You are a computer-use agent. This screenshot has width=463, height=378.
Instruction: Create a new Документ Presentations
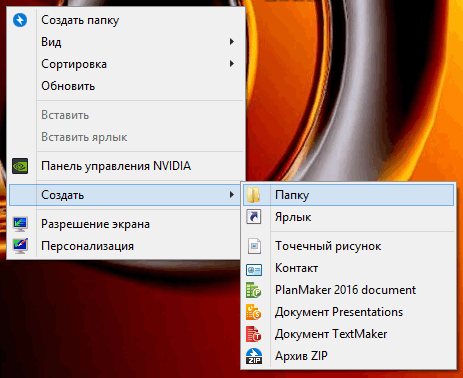pos(349,312)
